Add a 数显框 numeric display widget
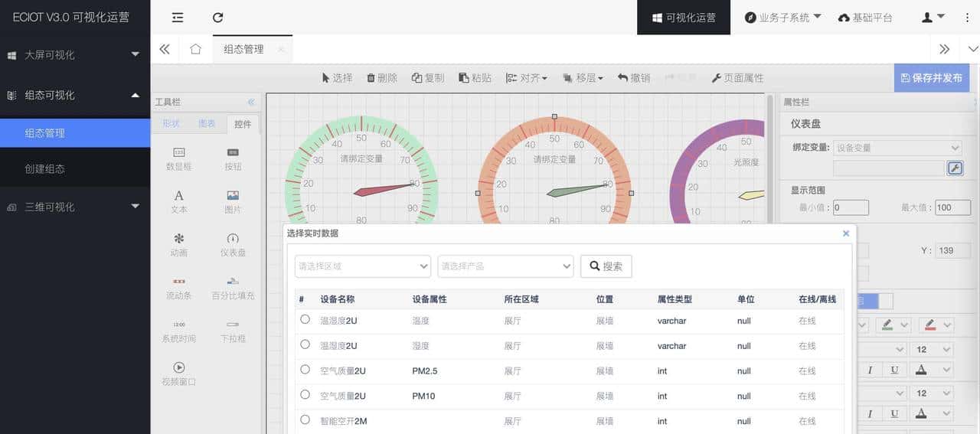 click(x=178, y=158)
